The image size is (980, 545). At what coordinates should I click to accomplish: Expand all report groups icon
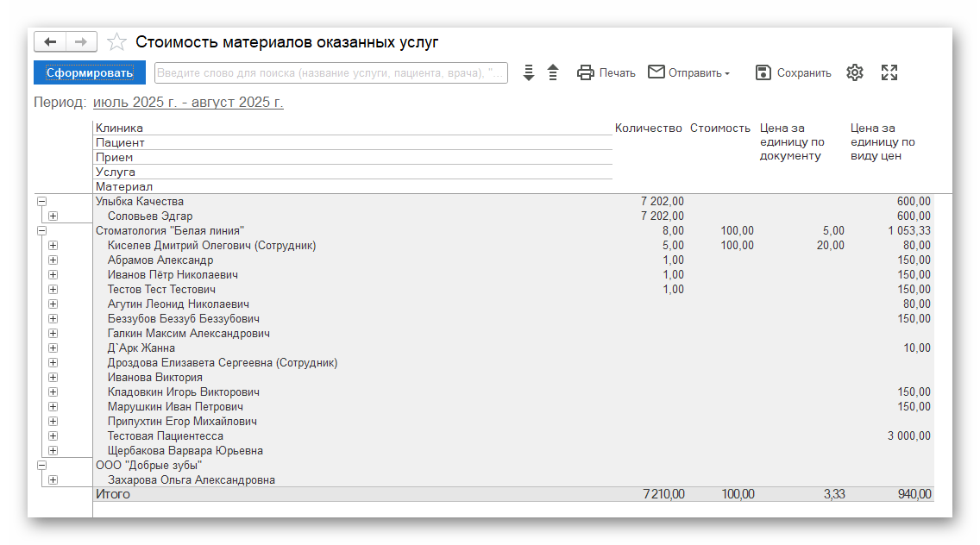[529, 72]
